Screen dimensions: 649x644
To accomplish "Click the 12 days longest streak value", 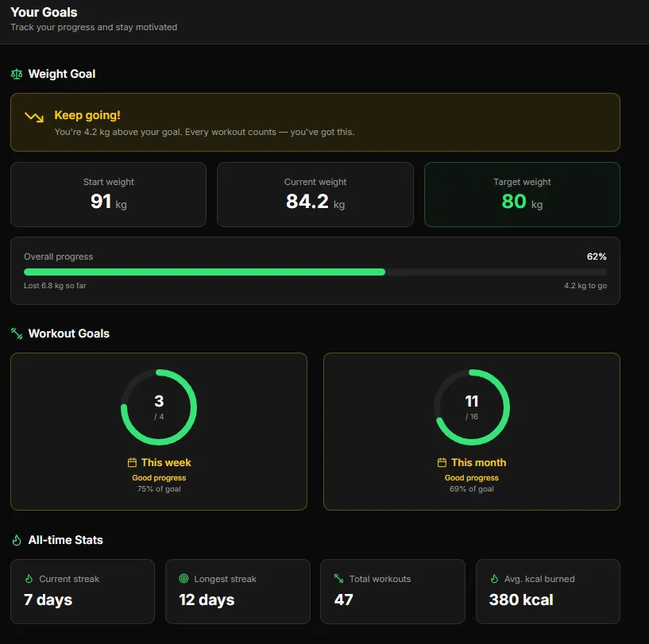I will coord(207,600).
